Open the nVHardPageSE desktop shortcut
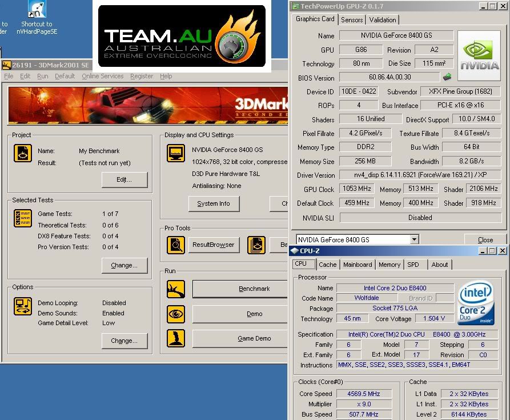This screenshot has width=510, height=420. pyautogui.click(x=37, y=18)
